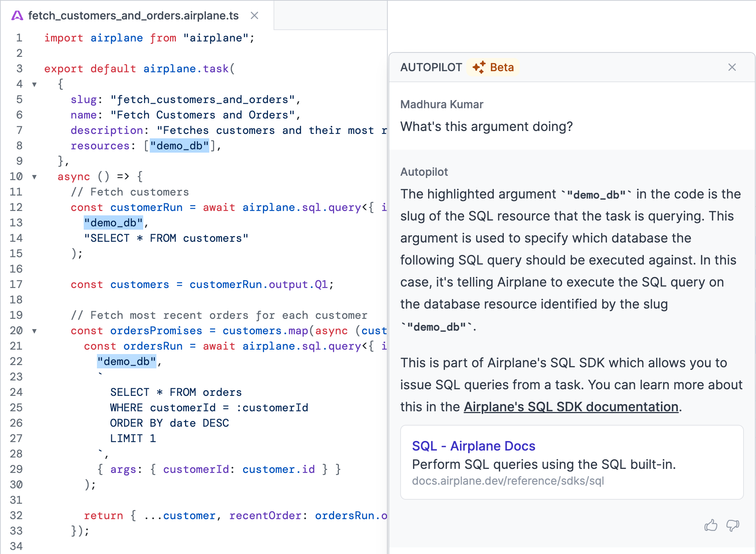This screenshot has width=756, height=554.
Task: Click the AUTOPILOT panel heading
Action: coord(431,67)
